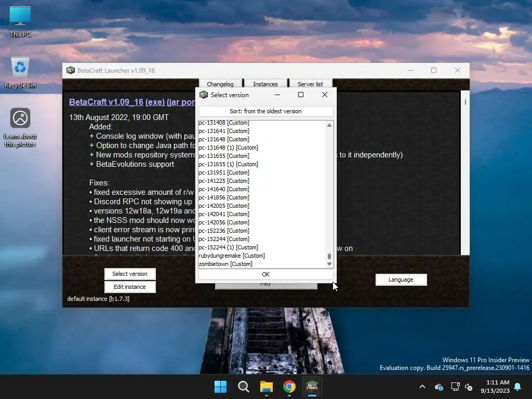Open the clock showing 1:11 AM
The height and width of the screenshot is (399, 532).
tap(495, 387)
